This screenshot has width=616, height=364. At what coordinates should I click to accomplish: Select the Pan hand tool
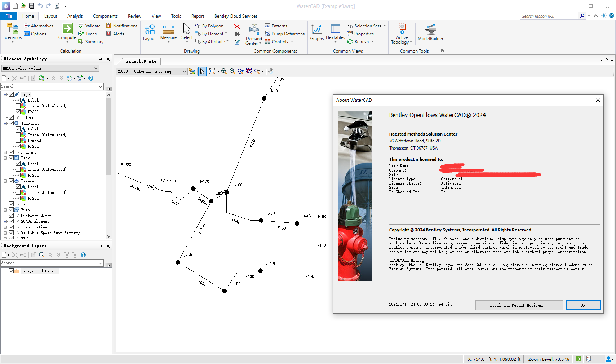pyautogui.click(x=271, y=71)
